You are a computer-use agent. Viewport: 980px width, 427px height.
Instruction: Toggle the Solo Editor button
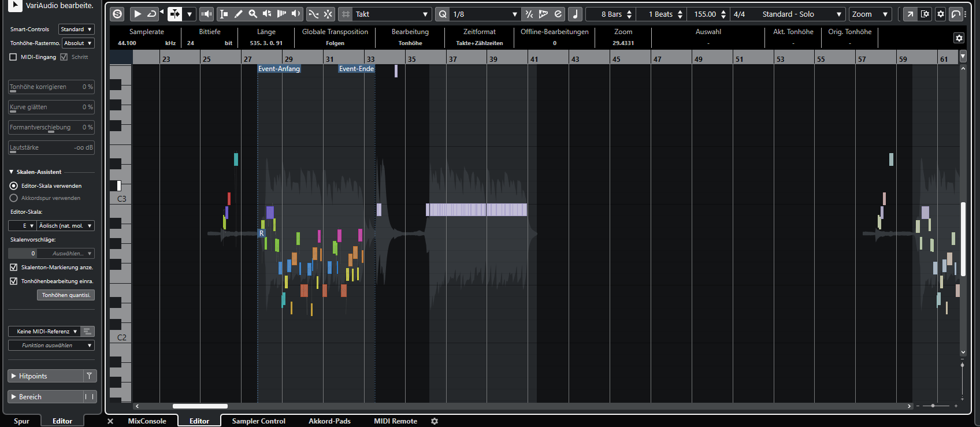point(117,14)
